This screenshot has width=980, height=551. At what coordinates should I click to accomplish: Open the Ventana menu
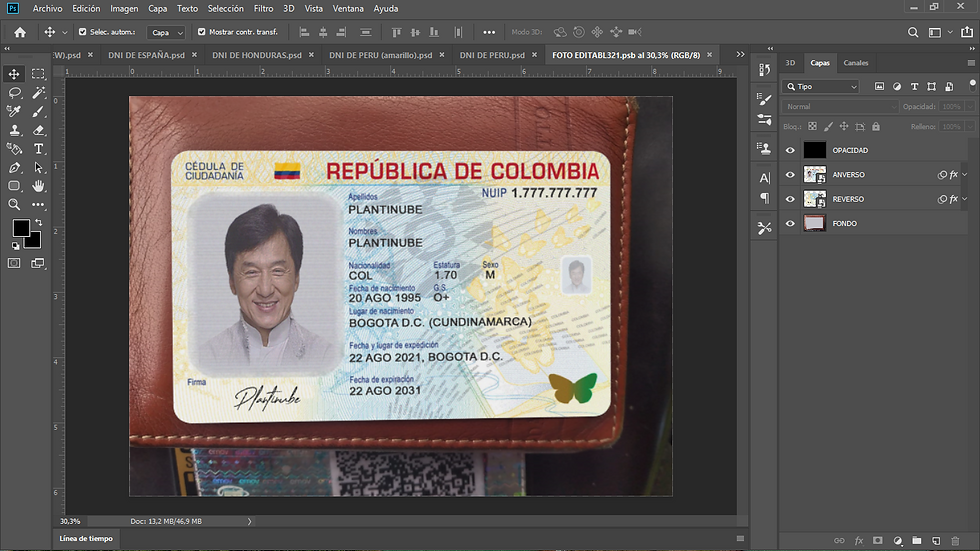[348, 9]
